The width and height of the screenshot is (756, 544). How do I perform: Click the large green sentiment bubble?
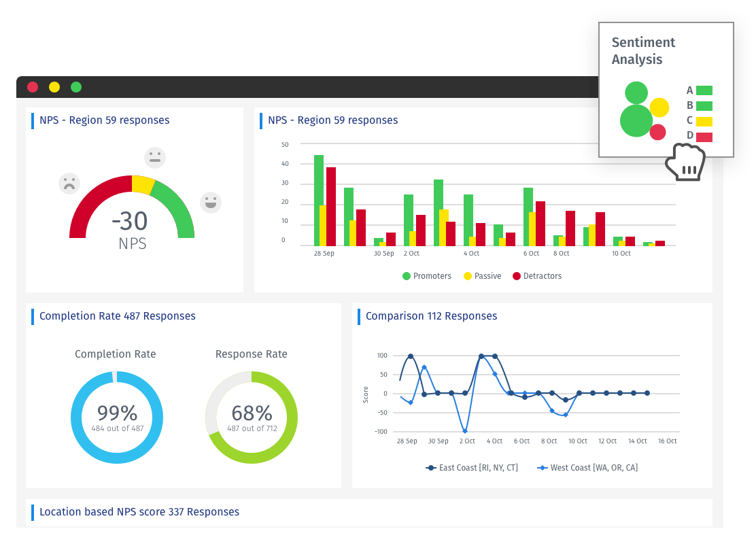click(636, 122)
